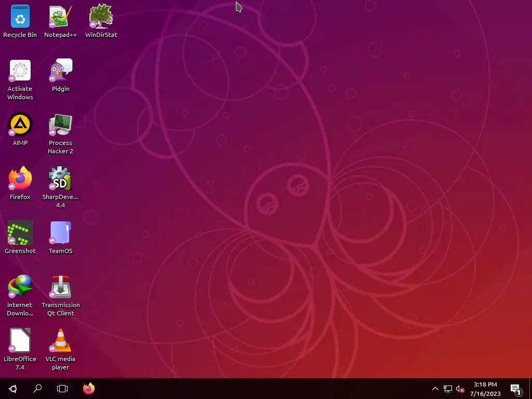
Task: Open the muted volume tray icon
Action: [x=460, y=389]
